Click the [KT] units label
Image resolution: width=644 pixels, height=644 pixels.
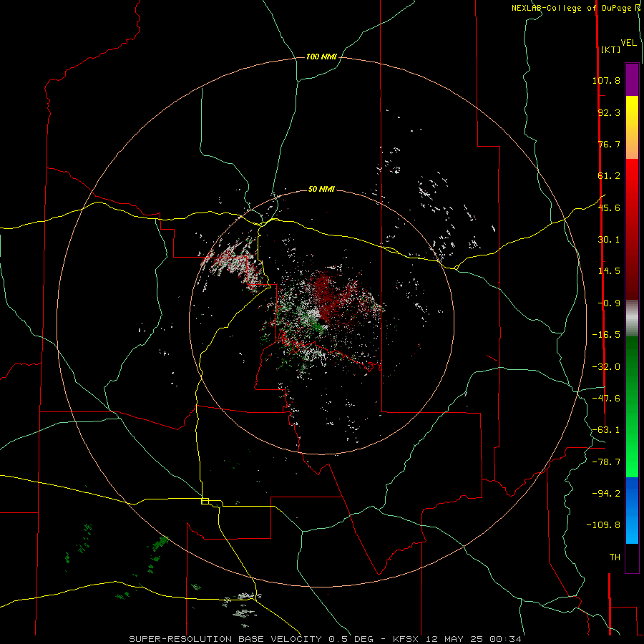(x=611, y=49)
